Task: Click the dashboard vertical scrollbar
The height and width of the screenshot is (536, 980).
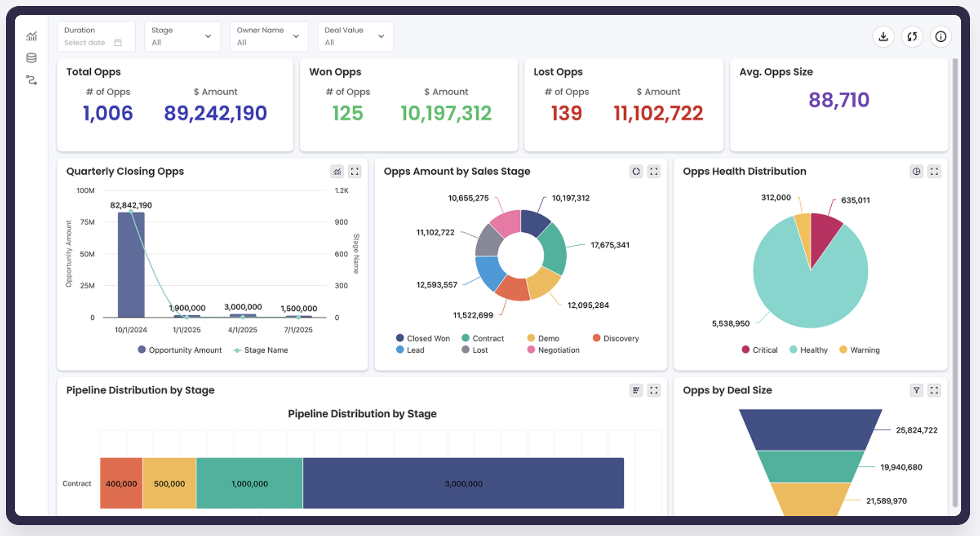Action: coord(955,282)
